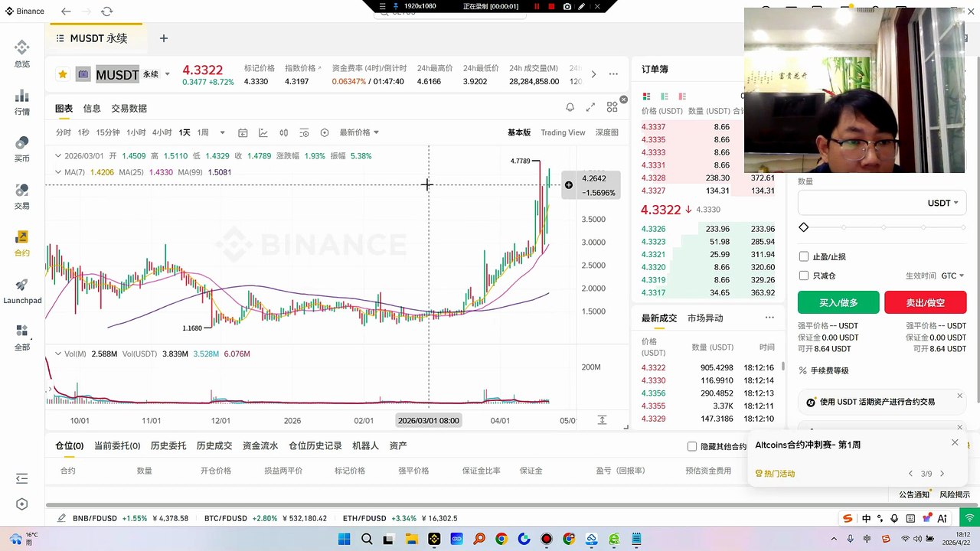Enable the 止盈/止损 checkbox
This screenshot has height=551, width=980.
point(803,256)
